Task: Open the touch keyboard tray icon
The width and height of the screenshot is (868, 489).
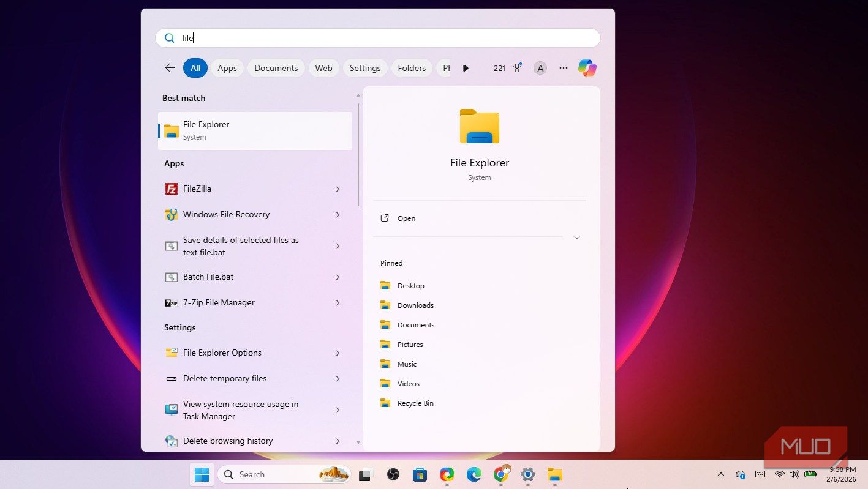Action: 760,474
